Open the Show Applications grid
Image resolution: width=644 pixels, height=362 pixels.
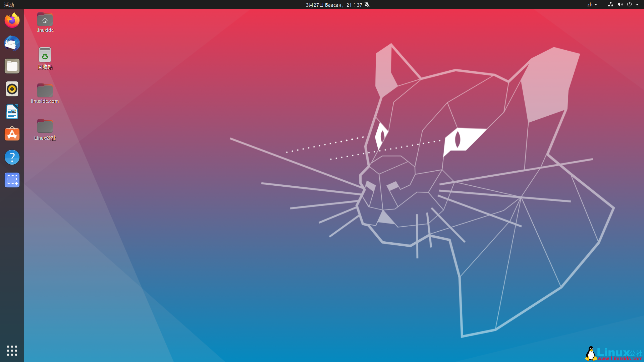click(12, 351)
